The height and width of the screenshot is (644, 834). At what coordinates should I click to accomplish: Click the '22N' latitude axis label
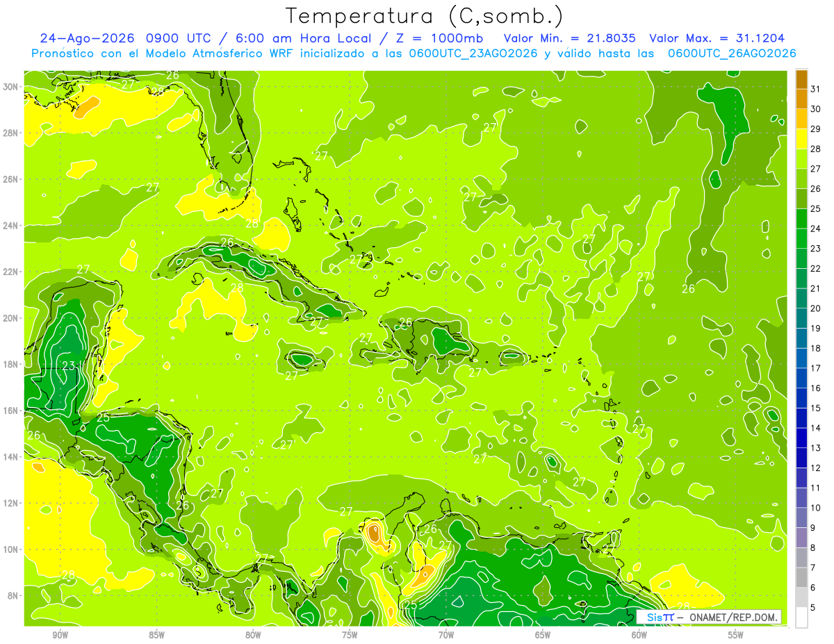[12, 272]
